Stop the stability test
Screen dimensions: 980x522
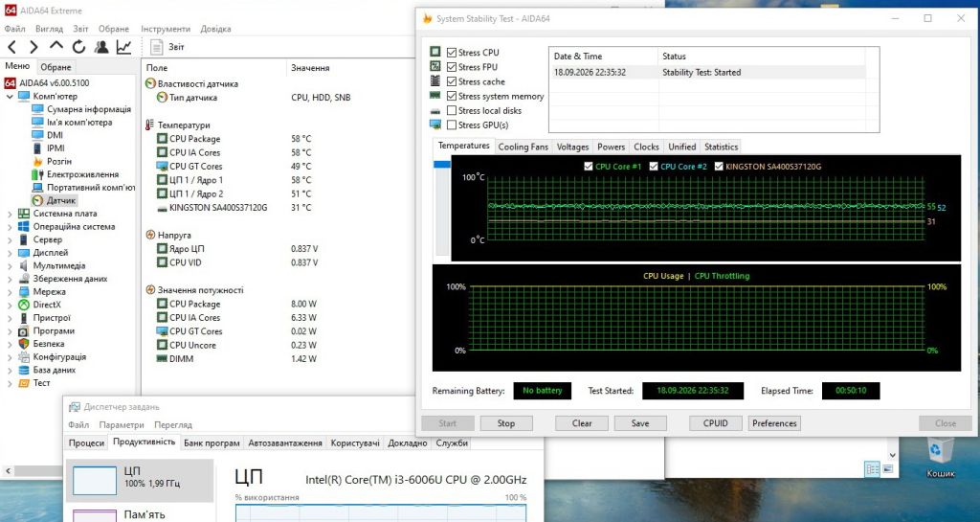pos(506,423)
